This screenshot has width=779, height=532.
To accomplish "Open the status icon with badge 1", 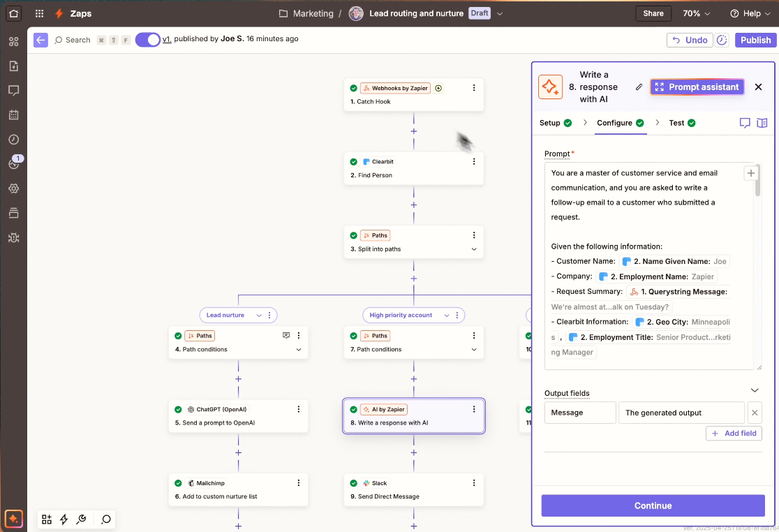I will 15,163.
